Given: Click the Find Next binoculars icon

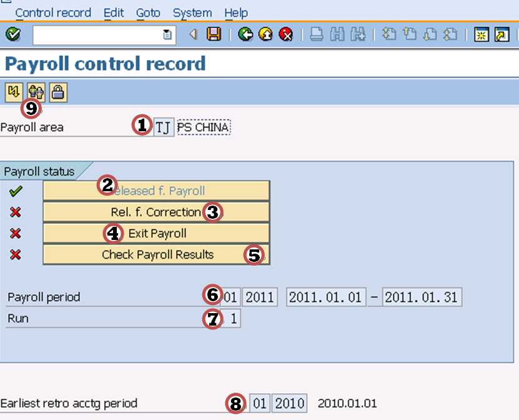Looking at the screenshot, I should click(x=358, y=34).
